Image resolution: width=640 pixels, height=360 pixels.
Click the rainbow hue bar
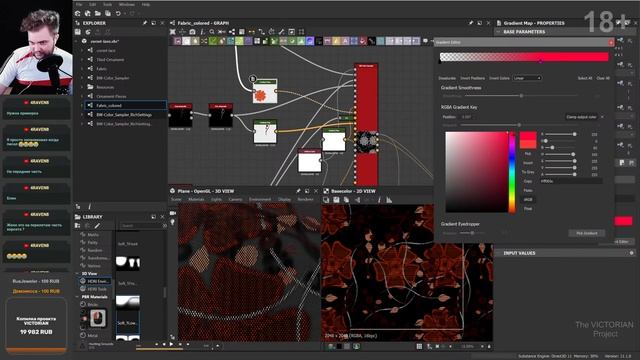click(x=512, y=172)
